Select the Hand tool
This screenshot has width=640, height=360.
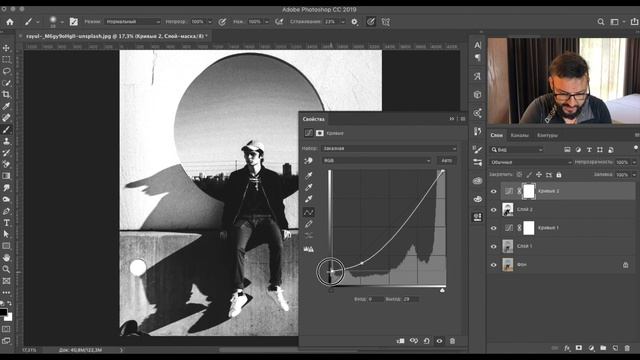[6, 258]
